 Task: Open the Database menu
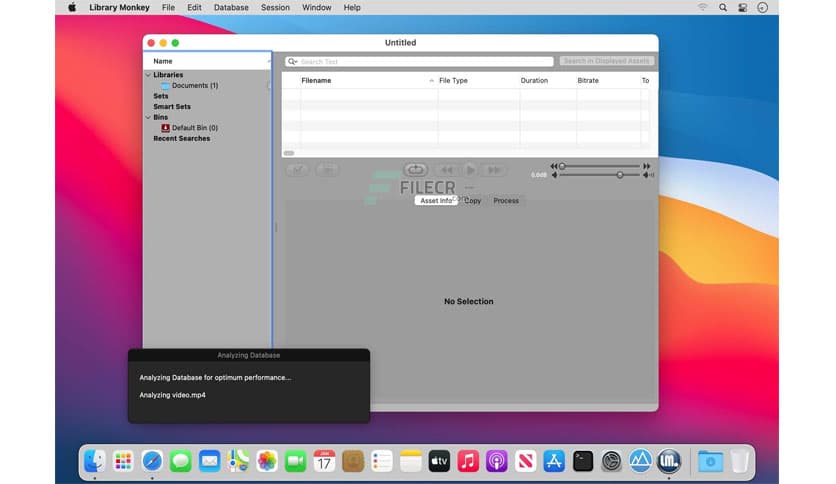231,7
